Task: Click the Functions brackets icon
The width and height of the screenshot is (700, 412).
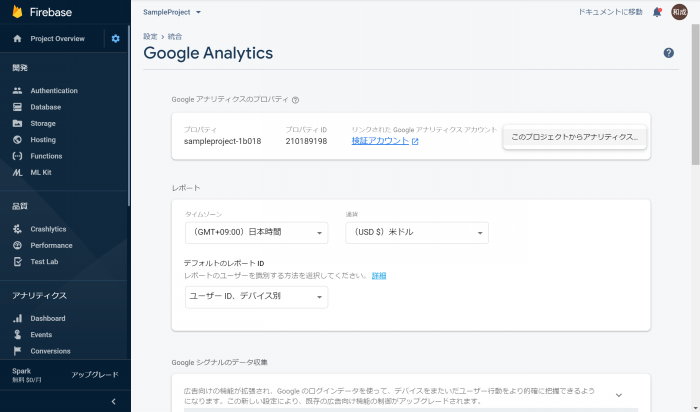Action: [17, 156]
